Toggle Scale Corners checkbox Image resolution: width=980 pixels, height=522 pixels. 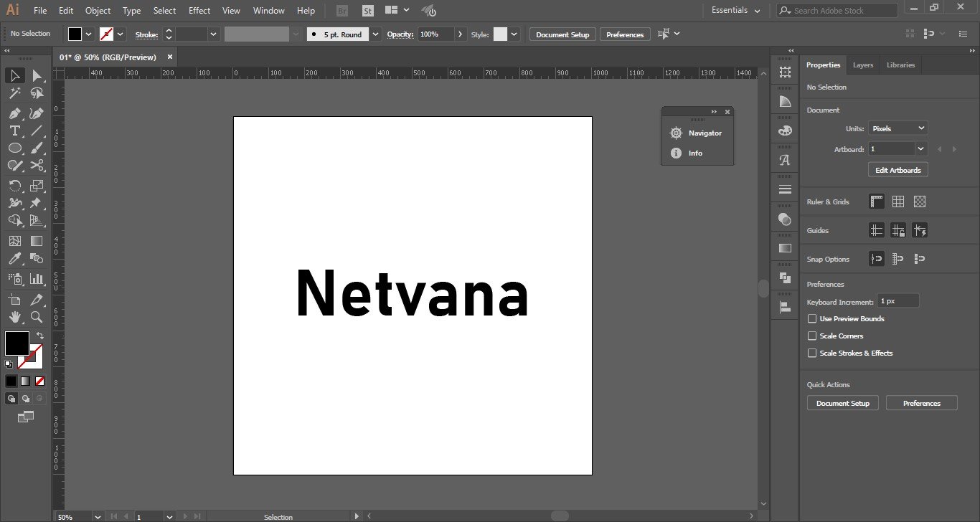pos(812,336)
